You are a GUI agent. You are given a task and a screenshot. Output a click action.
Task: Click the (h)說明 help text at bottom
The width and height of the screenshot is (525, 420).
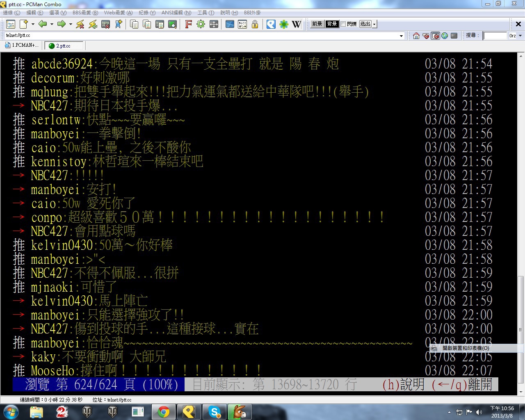click(403, 385)
